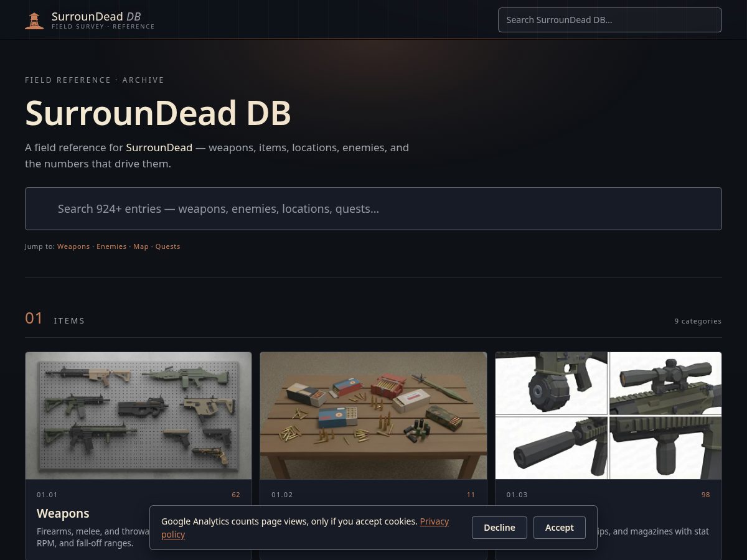The height and width of the screenshot is (560, 747).
Task: Open the SurrounDead DB site title link
Action: coord(96,16)
